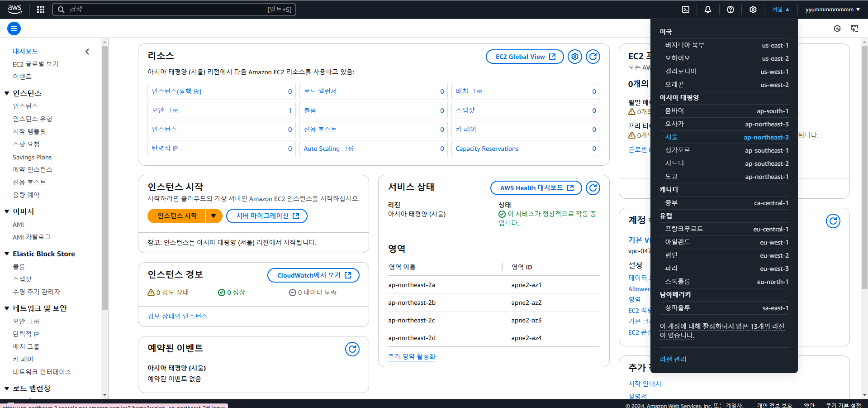Open 추가 영역 활성화 link
This screenshot has width=868, height=408.
412,356
